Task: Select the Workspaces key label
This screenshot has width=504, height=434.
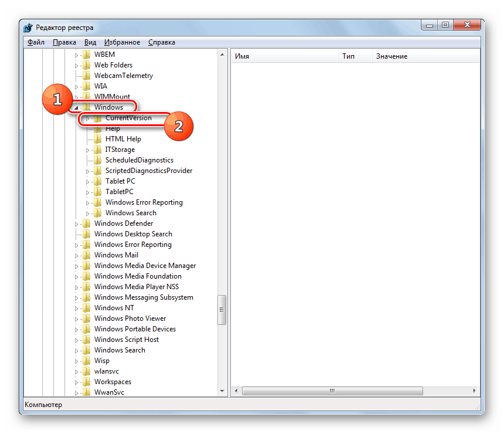Action: pyautogui.click(x=113, y=382)
